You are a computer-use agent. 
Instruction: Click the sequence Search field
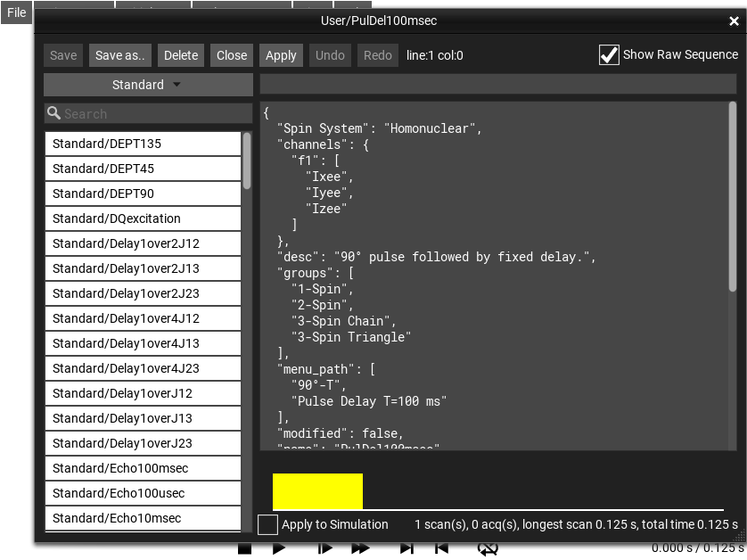148,114
